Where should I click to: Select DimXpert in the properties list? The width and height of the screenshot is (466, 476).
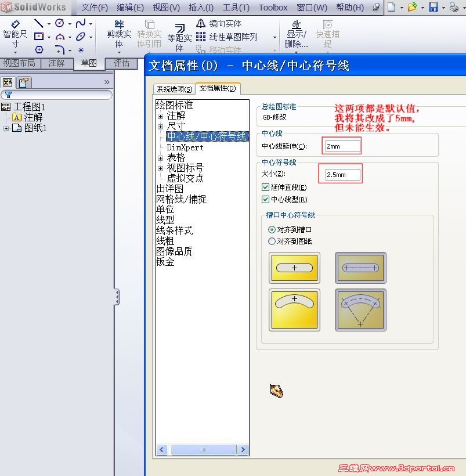(x=185, y=147)
